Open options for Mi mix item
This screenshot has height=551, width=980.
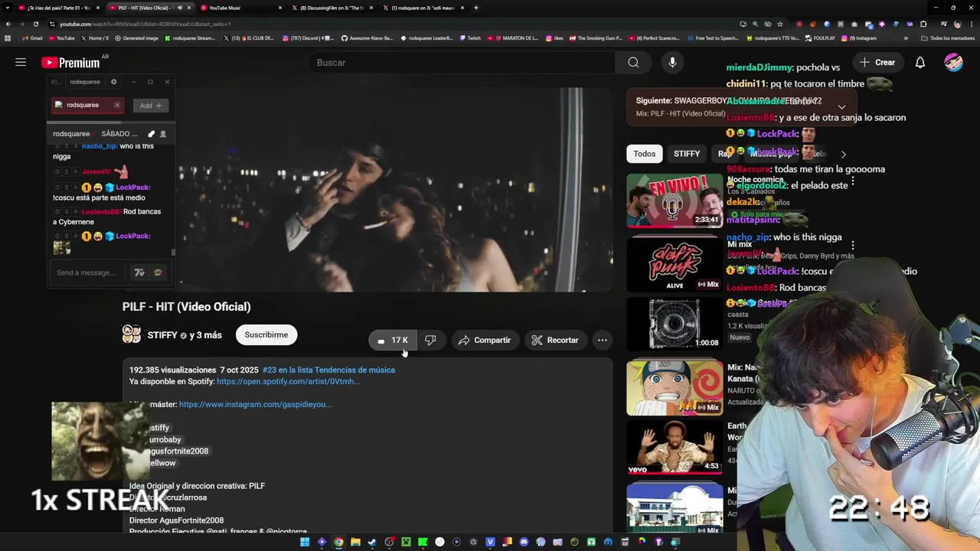click(852, 246)
